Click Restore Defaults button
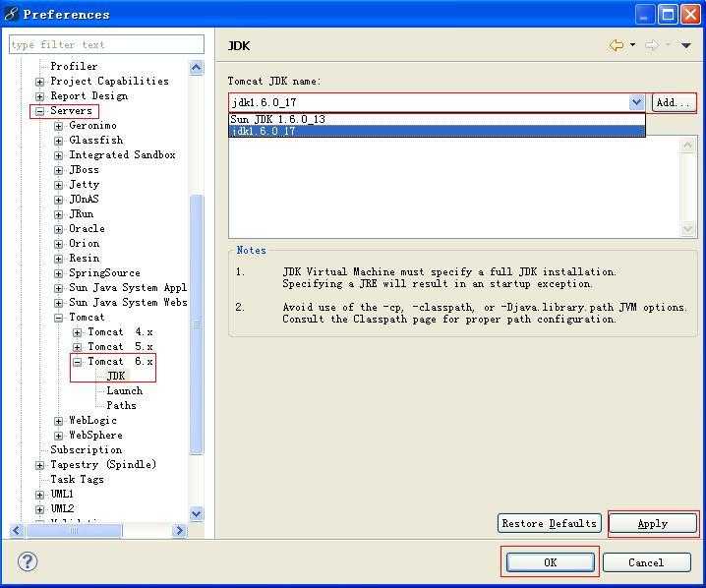 [550, 523]
